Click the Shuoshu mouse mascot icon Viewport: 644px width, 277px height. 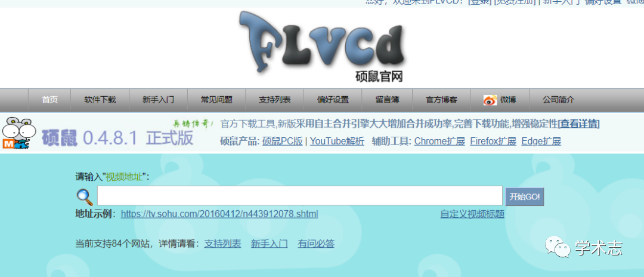tap(19, 133)
